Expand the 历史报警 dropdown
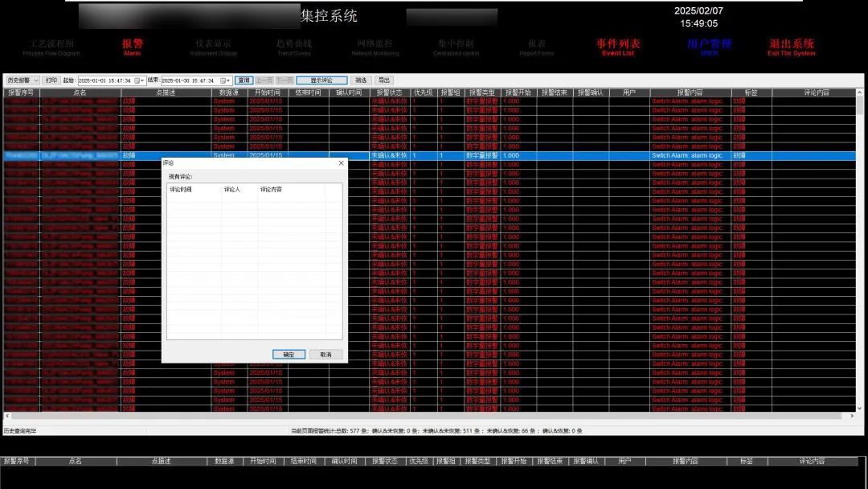Image resolution: width=868 pixels, height=489 pixels. pos(35,80)
